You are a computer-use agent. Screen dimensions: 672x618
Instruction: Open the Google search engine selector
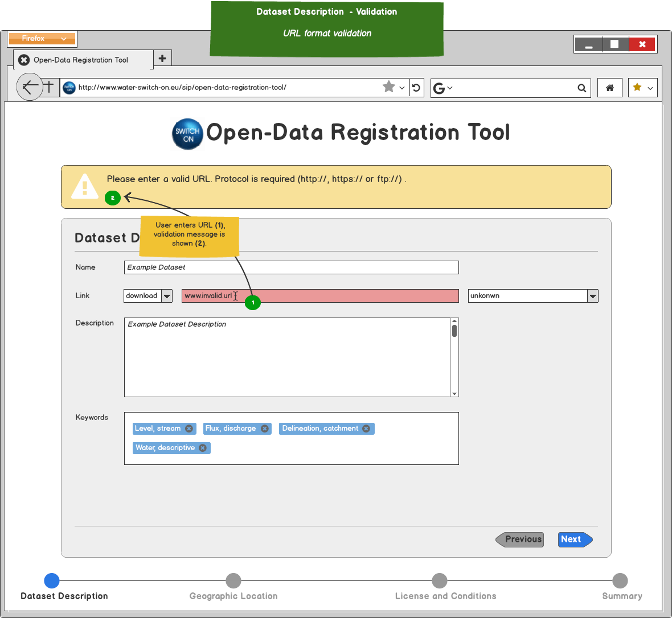click(x=442, y=88)
